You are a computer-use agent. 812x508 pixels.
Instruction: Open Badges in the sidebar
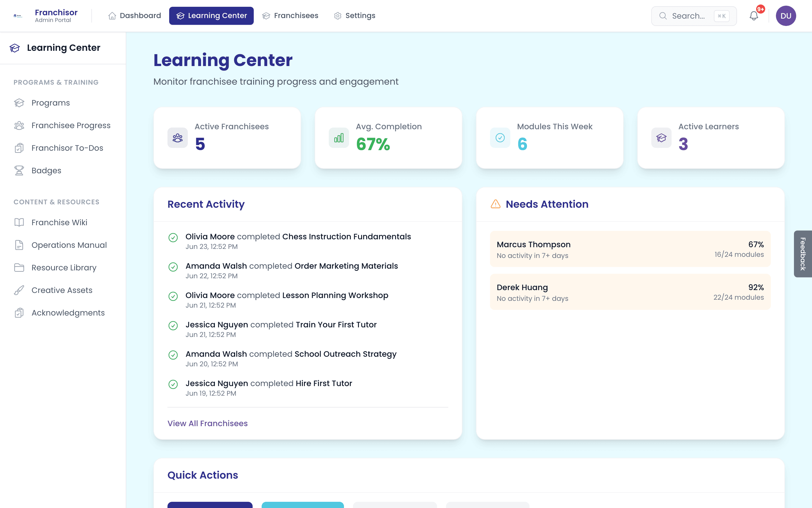pyautogui.click(x=63, y=170)
